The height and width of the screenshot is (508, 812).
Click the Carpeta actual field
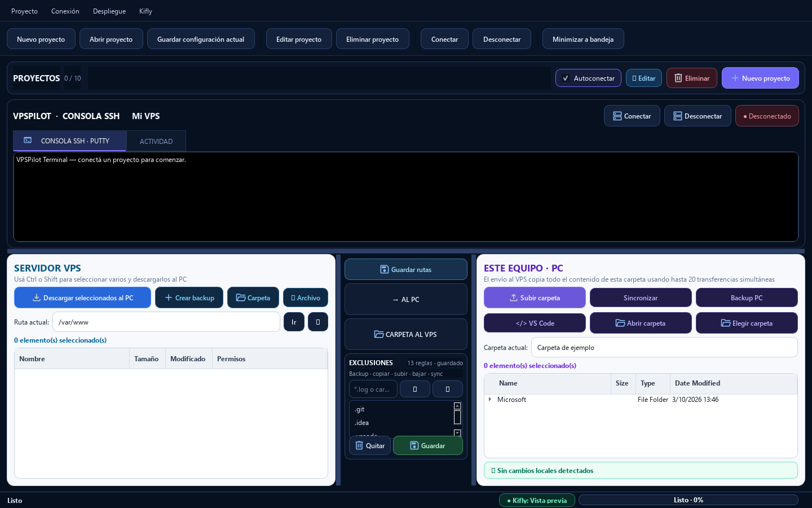click(x=664, y=347)
